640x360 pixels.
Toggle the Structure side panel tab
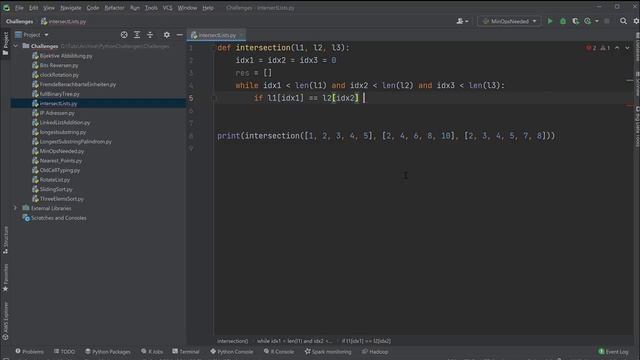[5, 240]
